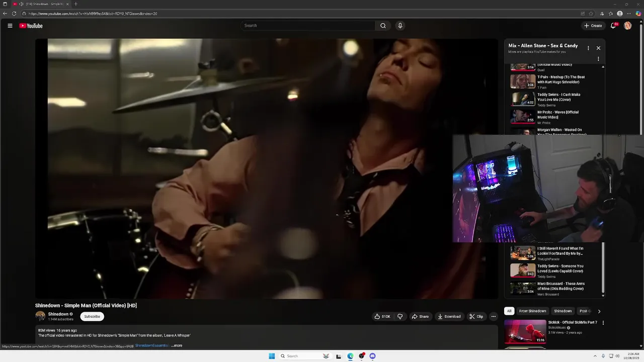Select I Still Haven't Found playlist item
644x362 pixels.
tap(553, 253)
